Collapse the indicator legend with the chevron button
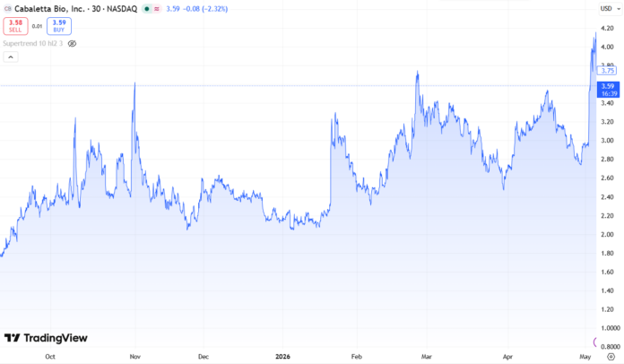This screenshot has width=624, height=364. [x=11, y=57]
